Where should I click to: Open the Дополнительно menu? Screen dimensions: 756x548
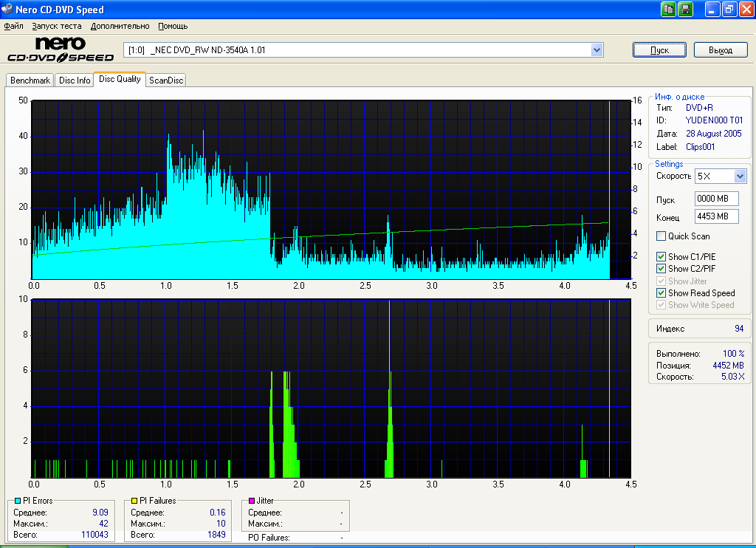(x=120, y=26)
